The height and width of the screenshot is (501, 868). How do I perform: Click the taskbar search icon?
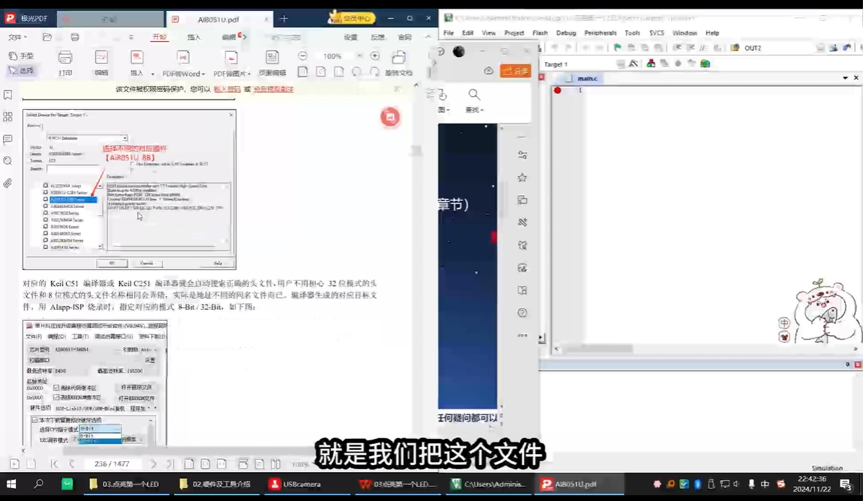click(x=39, y=484)
